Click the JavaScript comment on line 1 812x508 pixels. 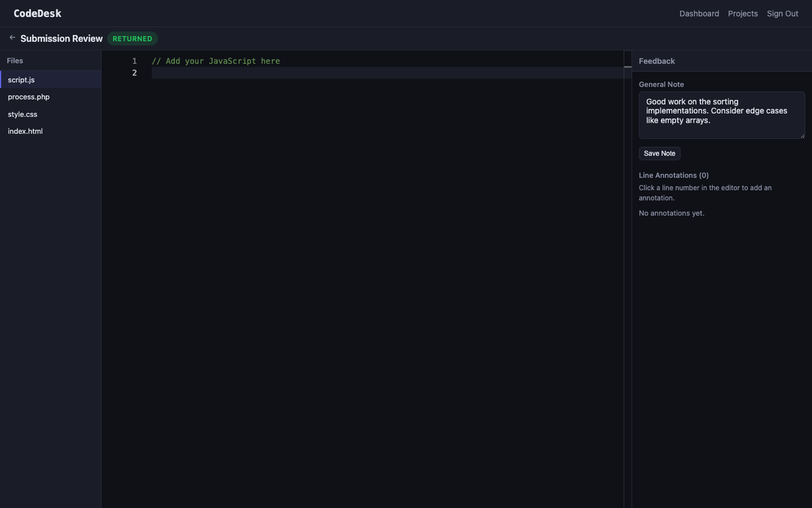pyautogui.click(x=215, y=61)
